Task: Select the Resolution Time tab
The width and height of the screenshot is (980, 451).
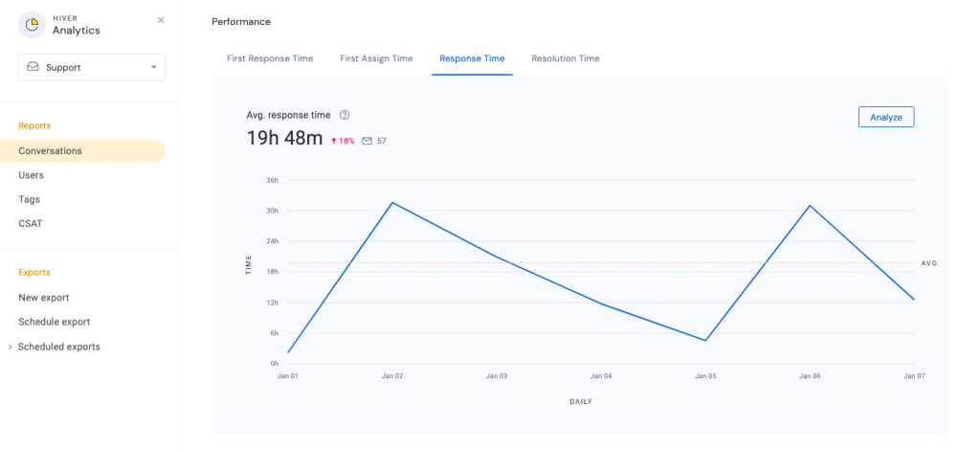Action: tap(566, 58)
